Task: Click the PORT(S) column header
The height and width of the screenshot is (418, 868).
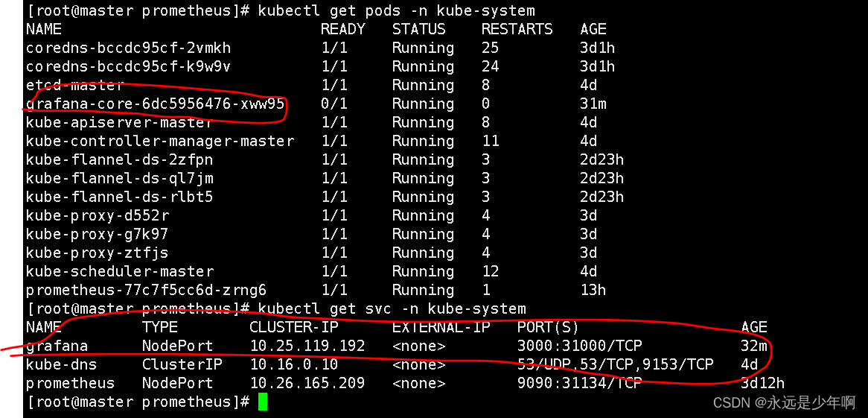Action: (x=548, y=327)
